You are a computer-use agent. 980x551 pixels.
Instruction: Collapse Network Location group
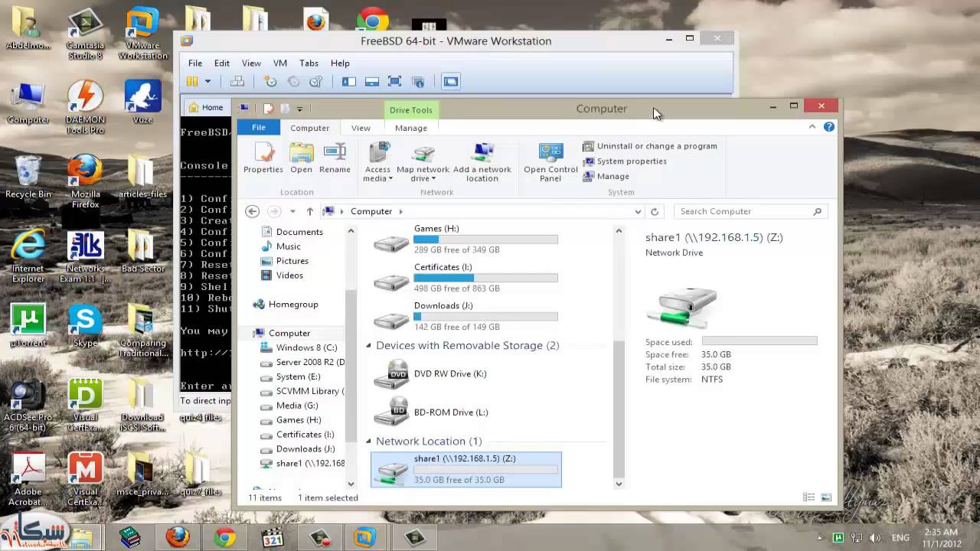click(368, 442)
